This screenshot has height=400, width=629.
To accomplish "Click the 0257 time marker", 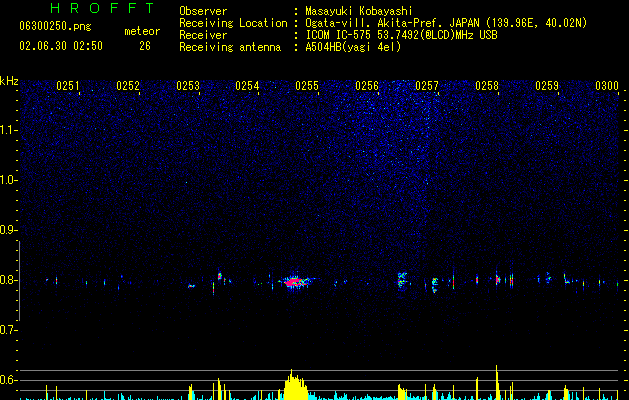I will 427,86.
